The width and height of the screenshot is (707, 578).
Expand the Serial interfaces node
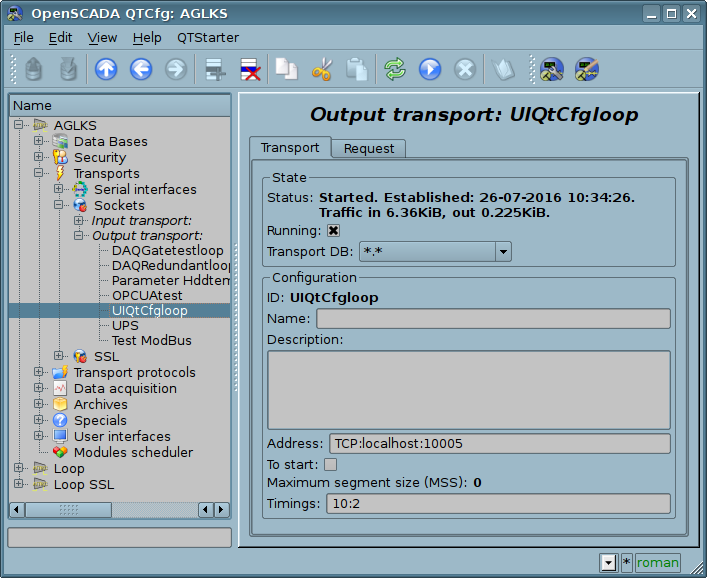pos(59,188)
